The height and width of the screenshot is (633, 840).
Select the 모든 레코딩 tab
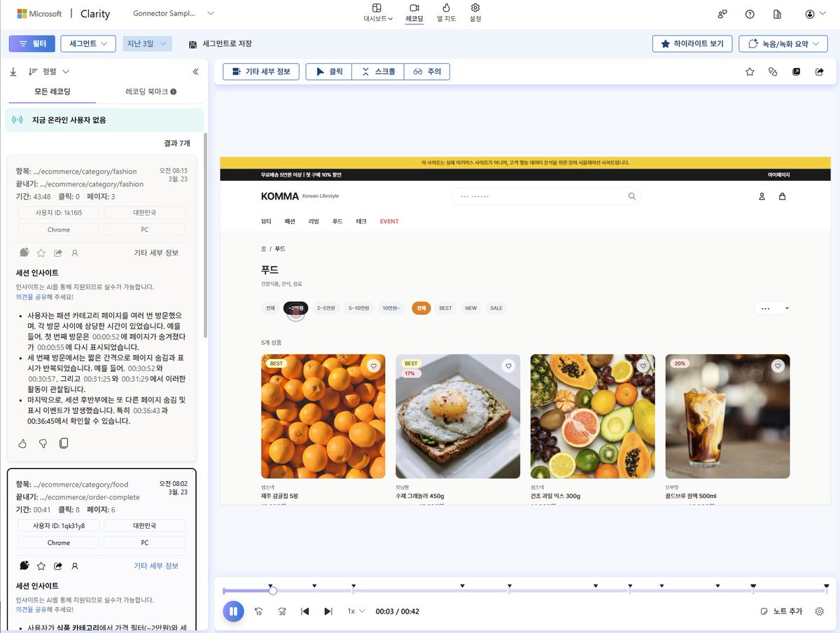[52, 92]
